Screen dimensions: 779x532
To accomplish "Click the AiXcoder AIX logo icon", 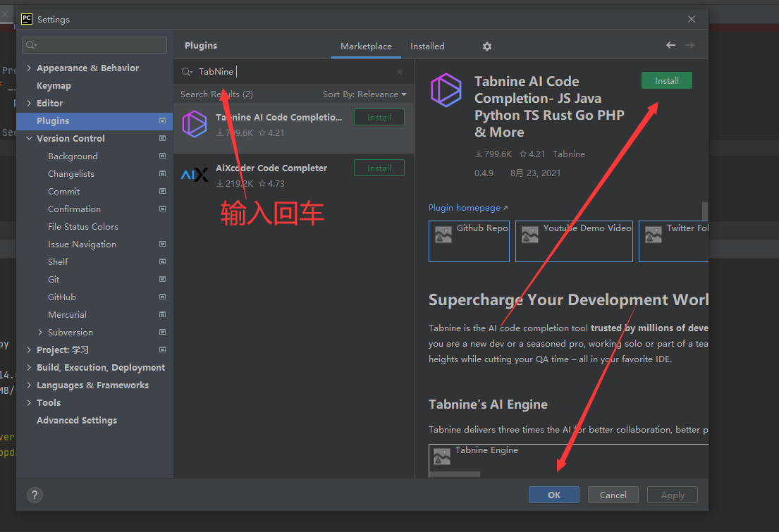I will (x=195, y=175).
